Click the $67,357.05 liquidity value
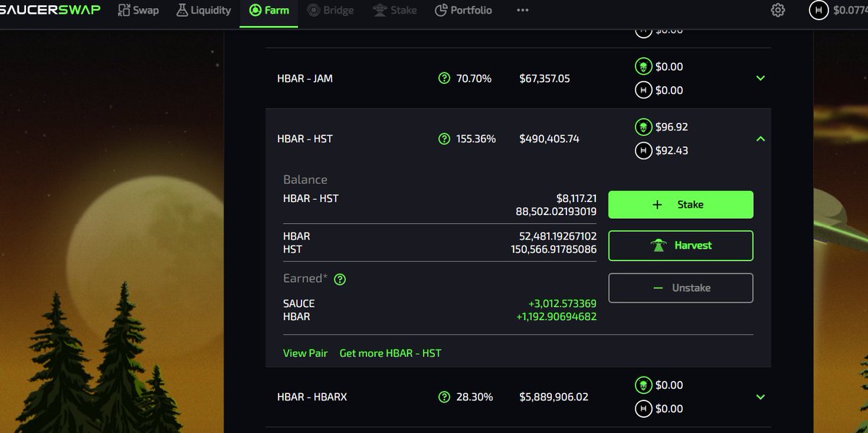 pyautogui.click(x=545, y=78)
